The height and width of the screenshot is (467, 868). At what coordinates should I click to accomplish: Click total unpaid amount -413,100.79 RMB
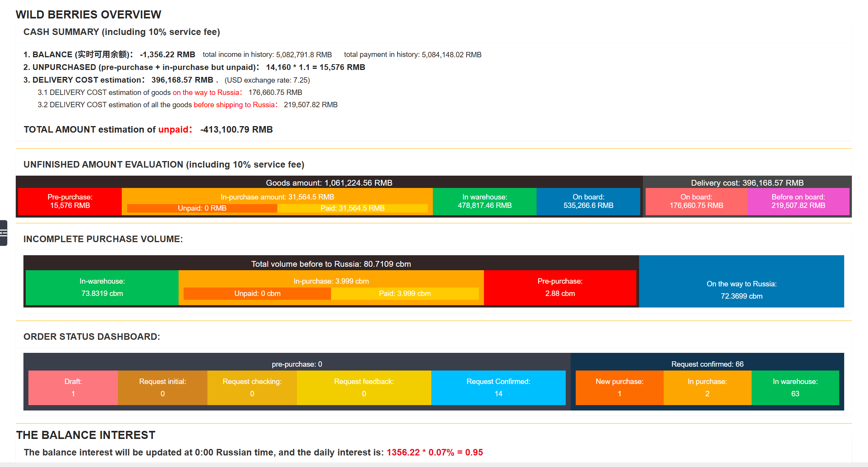point(237,130)
